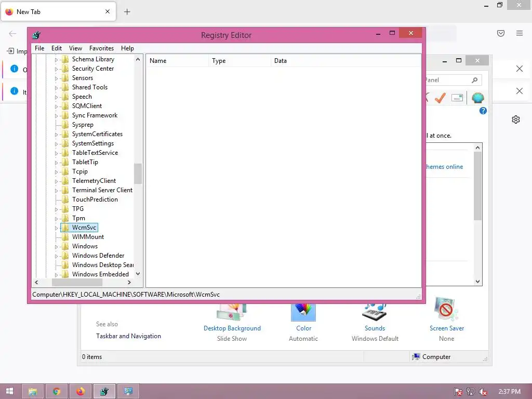Click the Control Panel search magnifier icon
The image size is (532, 399).
(475, 80)
